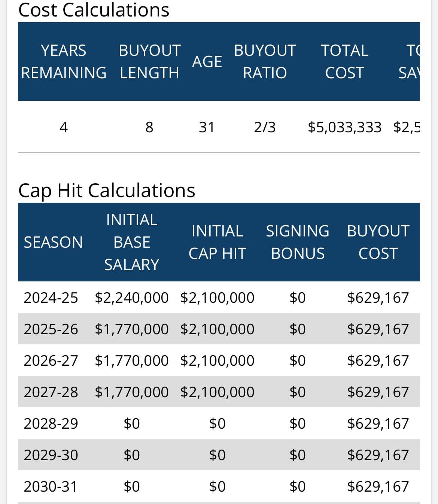
Task: Click the Buyout Cost column header
Action: click(x=378, y=242)
